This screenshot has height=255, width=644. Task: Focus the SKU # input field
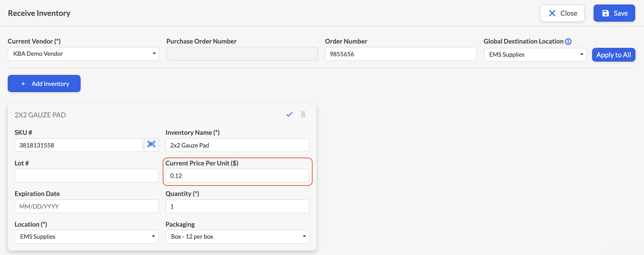(x=79, y=145)
